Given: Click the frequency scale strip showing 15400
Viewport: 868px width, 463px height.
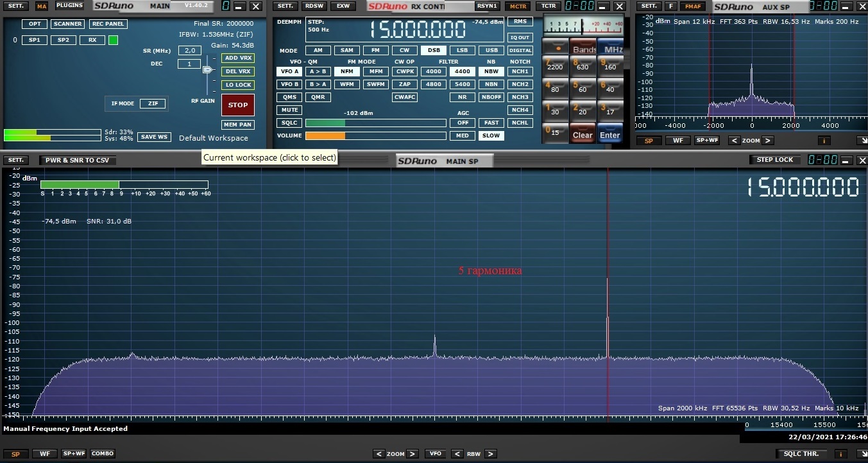Looking at the screenshot, I should click(807, 425).
